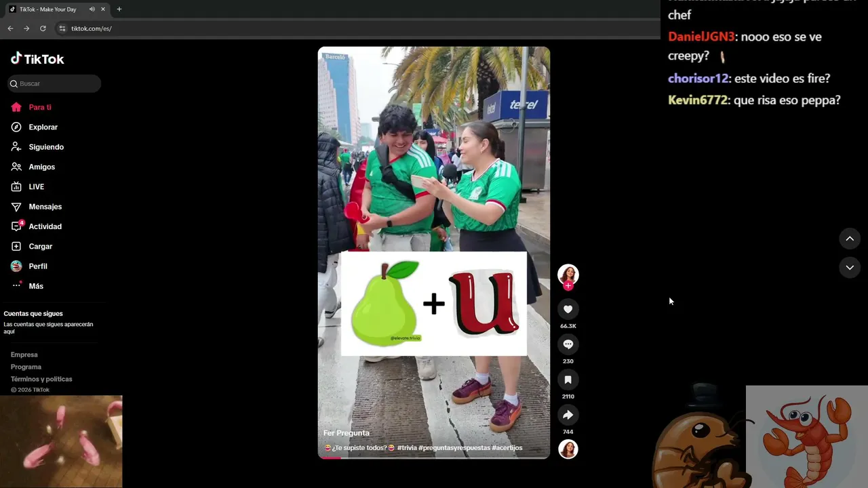Image resolution: width=868 pixels, height=488 pixels.
Task: Focus the Buscar search field
Action: (54, 83)
